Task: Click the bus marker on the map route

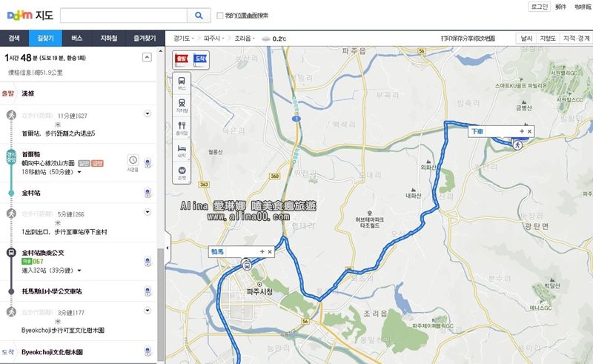Action: pyautogui.click(x=247, y=265)
